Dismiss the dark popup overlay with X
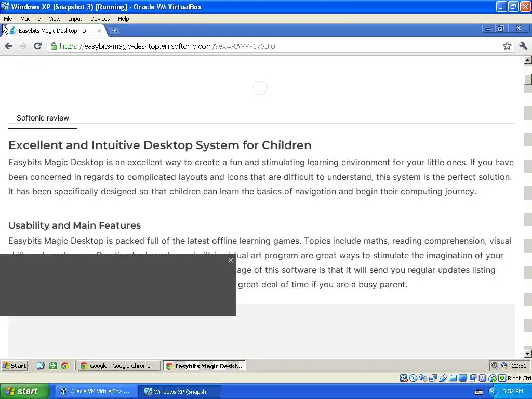The width and height of the screenshot is (532, 399). 231,260
